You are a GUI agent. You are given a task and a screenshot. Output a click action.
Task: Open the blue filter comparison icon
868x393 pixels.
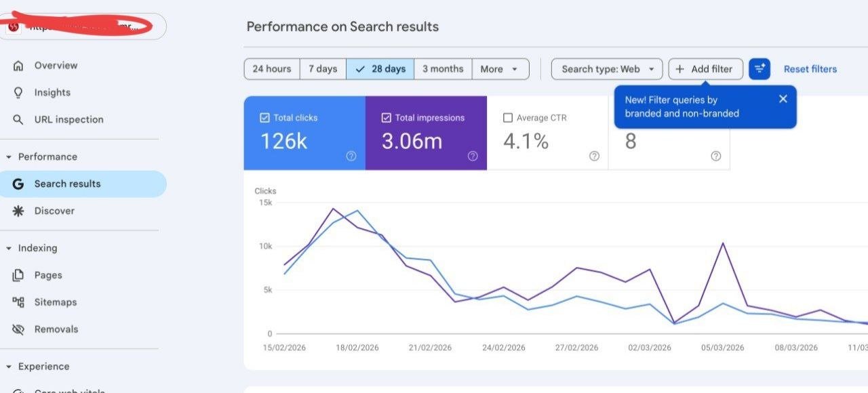tap(759, 68)
